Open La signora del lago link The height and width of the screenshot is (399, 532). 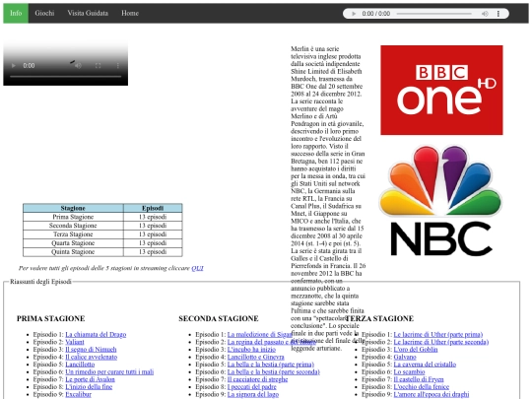point(253,394)
